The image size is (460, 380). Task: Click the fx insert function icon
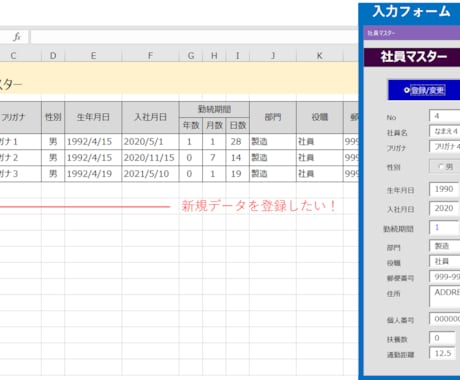pyautogui.click(x=17, y=37)
